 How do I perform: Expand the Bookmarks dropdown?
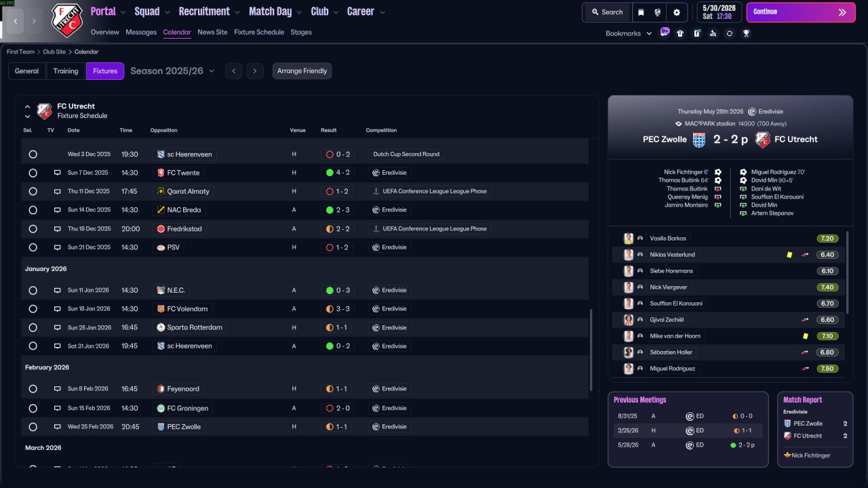point(629,33)
